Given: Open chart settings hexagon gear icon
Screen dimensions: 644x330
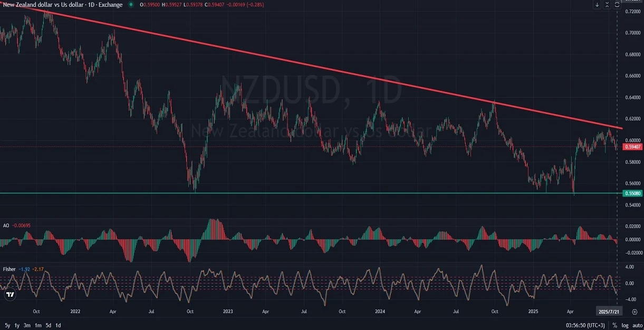Looking at the screenshot, I should pyautogui.click(x=635, y=312).
